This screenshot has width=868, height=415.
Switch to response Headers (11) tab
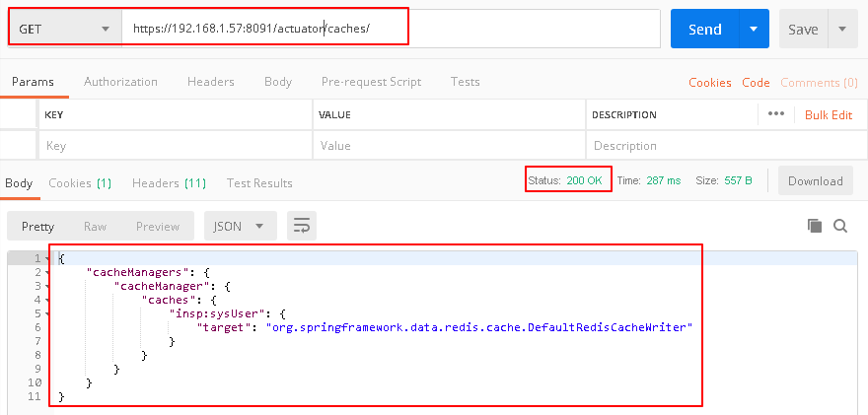169,182
